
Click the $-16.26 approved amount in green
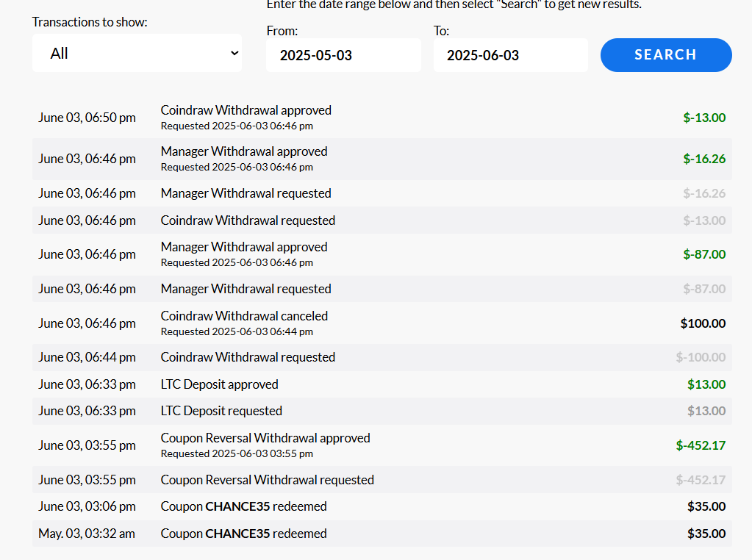click(703, 159)
